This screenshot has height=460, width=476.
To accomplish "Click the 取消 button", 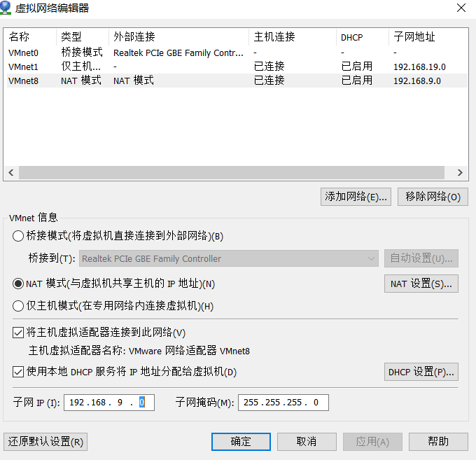I will click(307, 442).
